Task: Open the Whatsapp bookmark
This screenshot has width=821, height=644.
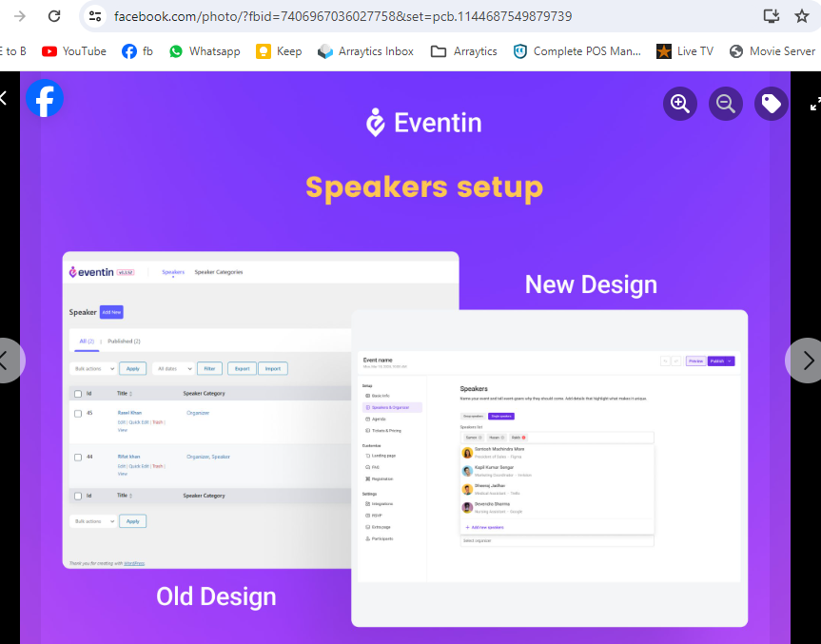Action: point(205,51)
